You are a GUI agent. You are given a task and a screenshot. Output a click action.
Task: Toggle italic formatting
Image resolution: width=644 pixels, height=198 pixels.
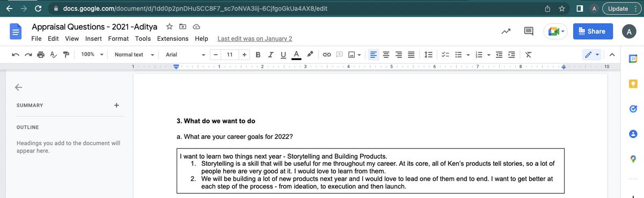[270, 54]
